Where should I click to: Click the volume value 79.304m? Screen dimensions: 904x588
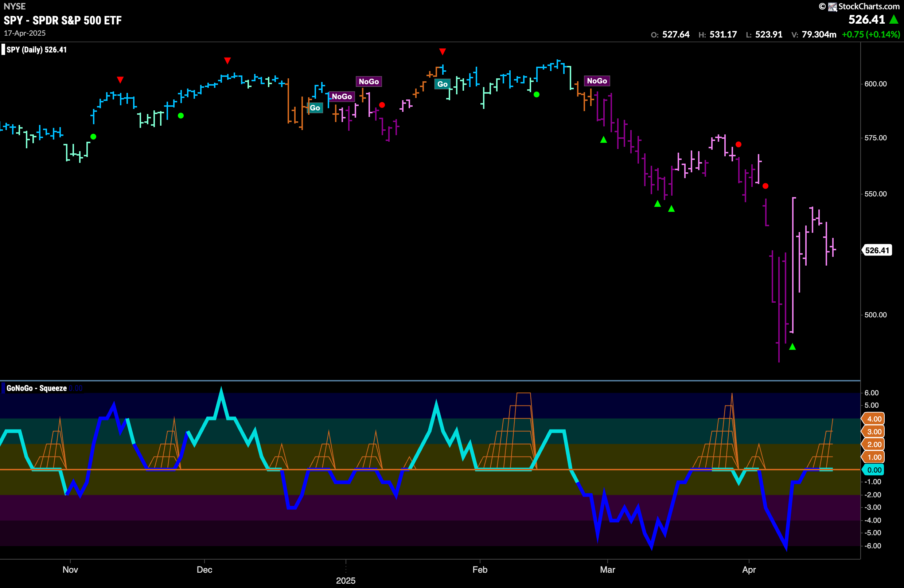click(819, 35)
